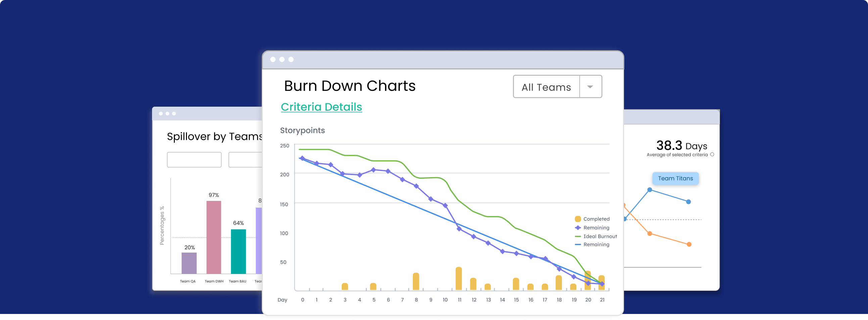
Task: Click the yellow completed bar at day 8
Action: tap(416, 282)
